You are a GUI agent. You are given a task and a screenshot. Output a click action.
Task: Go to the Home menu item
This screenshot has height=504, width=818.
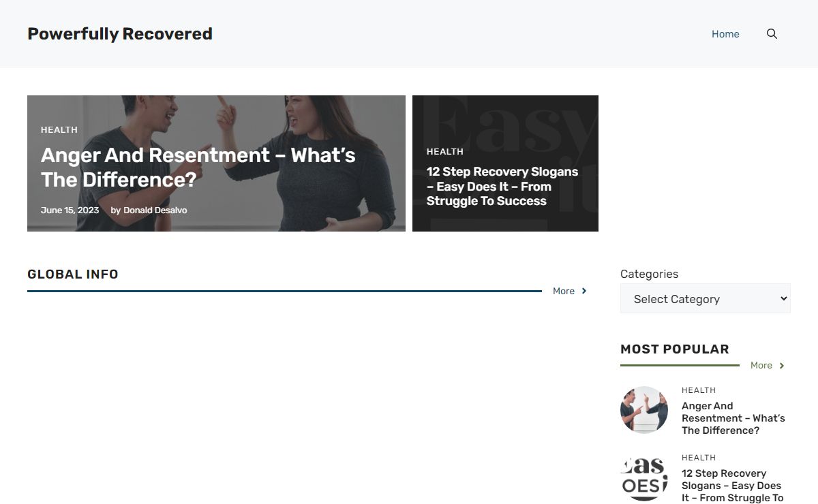click(x=725, y=34)
